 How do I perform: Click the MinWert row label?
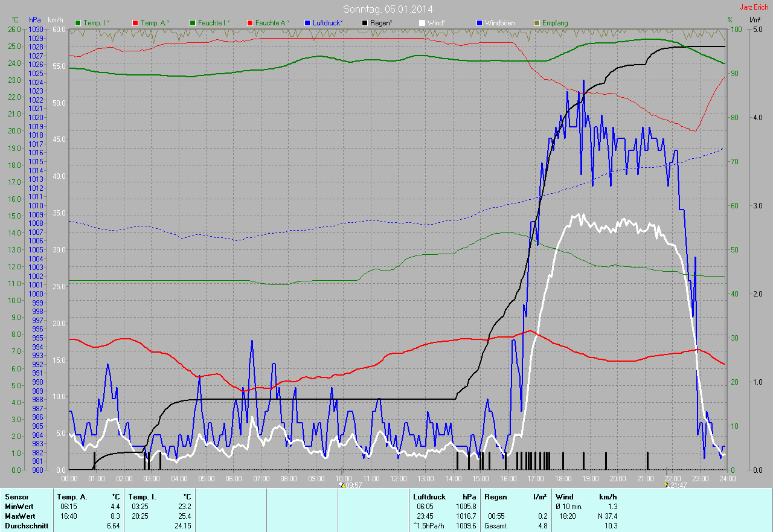(x=19, y=506)
